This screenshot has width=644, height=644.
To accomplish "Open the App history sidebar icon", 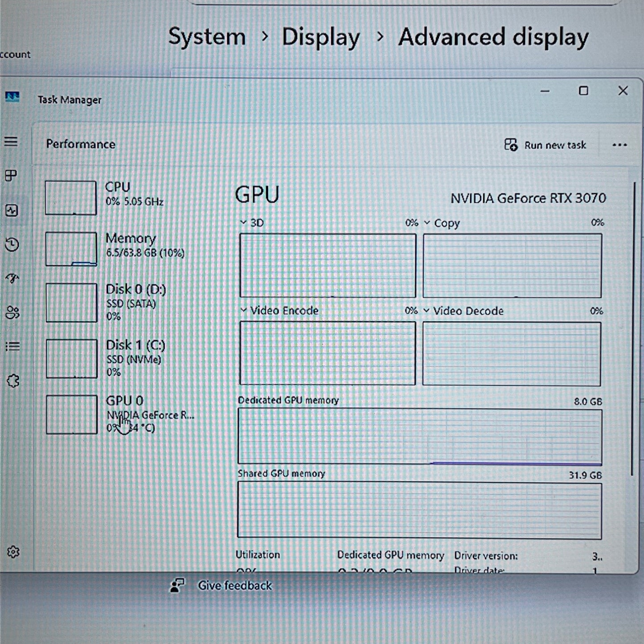I will point(12,244).
